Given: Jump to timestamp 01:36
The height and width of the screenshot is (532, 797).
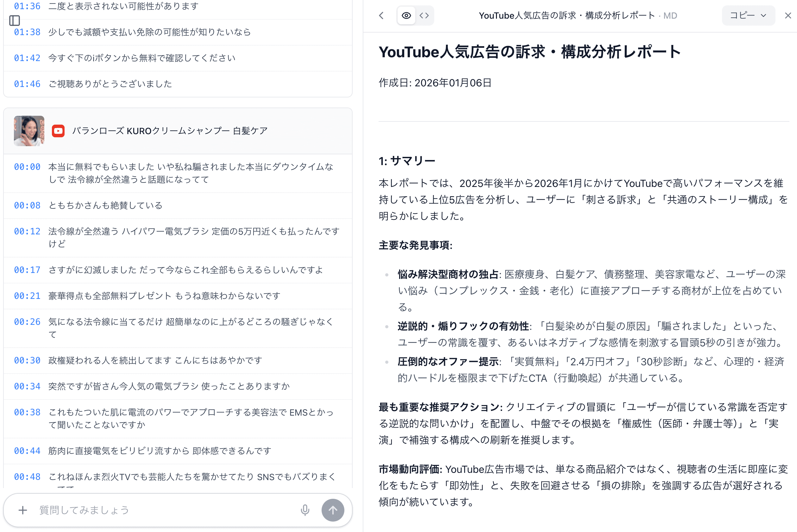Looking at the screenshot, I should click(x=27, y=6).
